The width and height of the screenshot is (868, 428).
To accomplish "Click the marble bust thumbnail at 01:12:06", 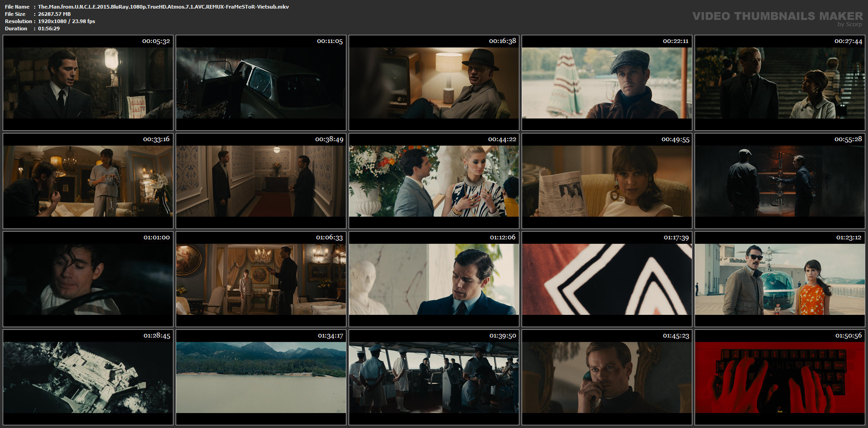I will point(434,279).
